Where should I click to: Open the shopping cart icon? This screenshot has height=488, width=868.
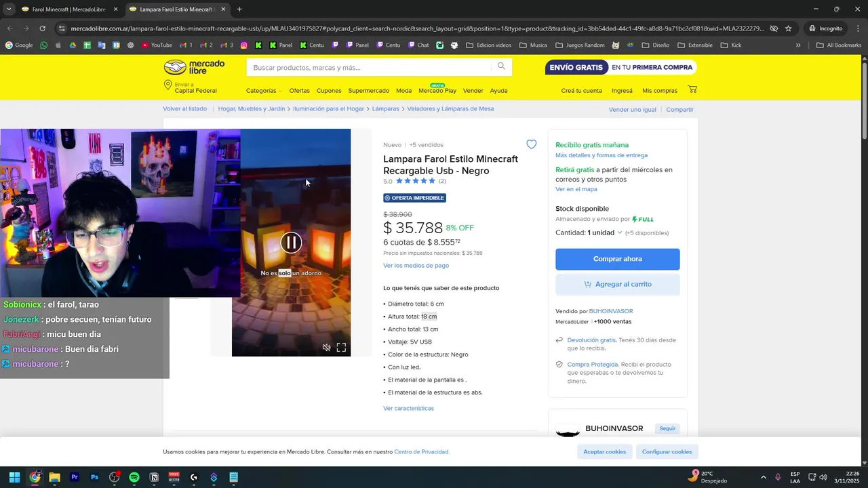(692, 89)
